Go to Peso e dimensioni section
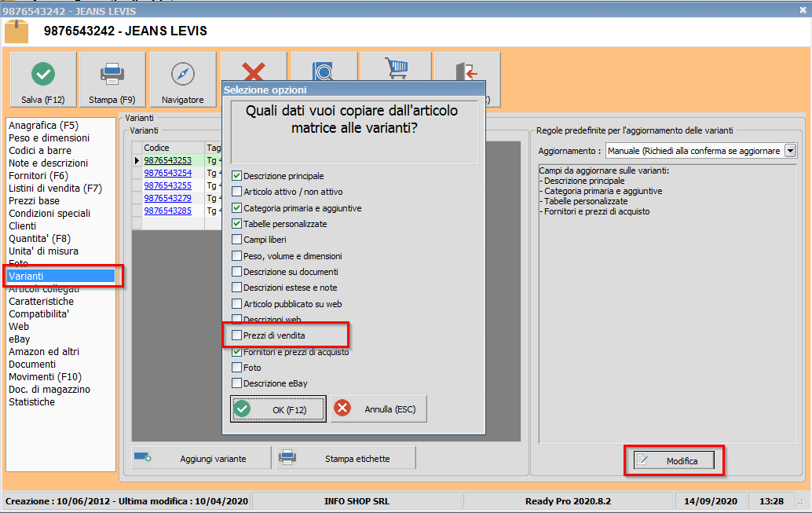Image resolution: width=812 pixels, height=513 pixels. 49,137
